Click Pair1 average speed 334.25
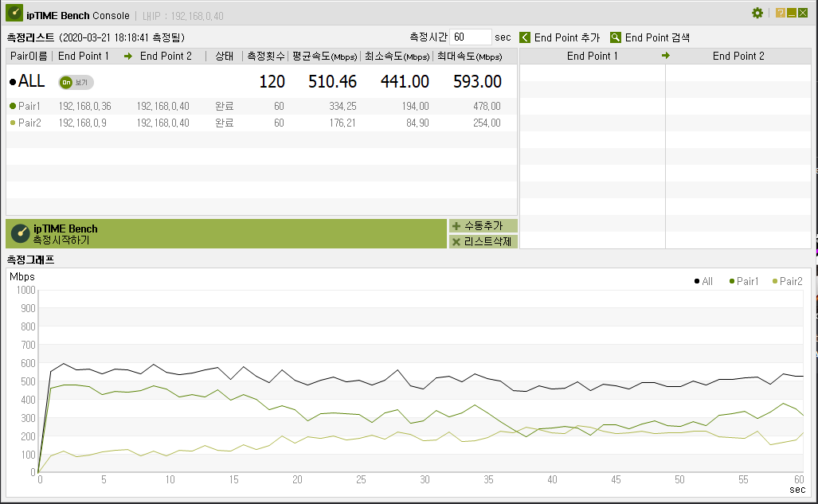Screen dimensions: 818x504 [342, 107]
